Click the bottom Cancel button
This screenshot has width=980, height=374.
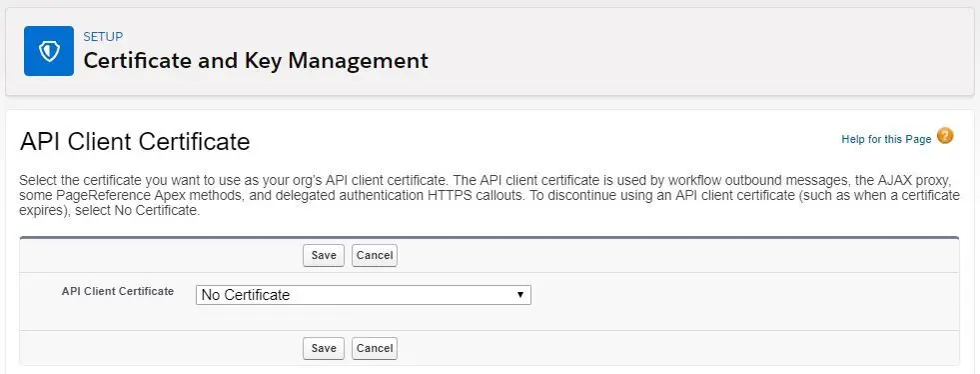pos(375,348)
